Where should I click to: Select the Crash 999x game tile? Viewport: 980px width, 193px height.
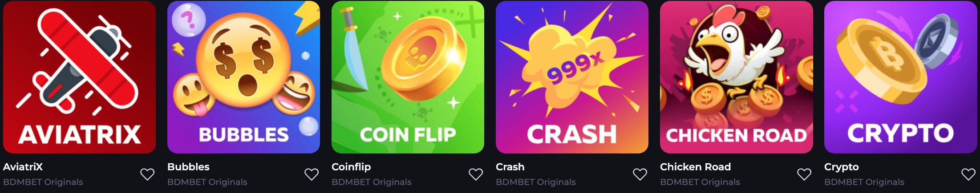[572, 77]
